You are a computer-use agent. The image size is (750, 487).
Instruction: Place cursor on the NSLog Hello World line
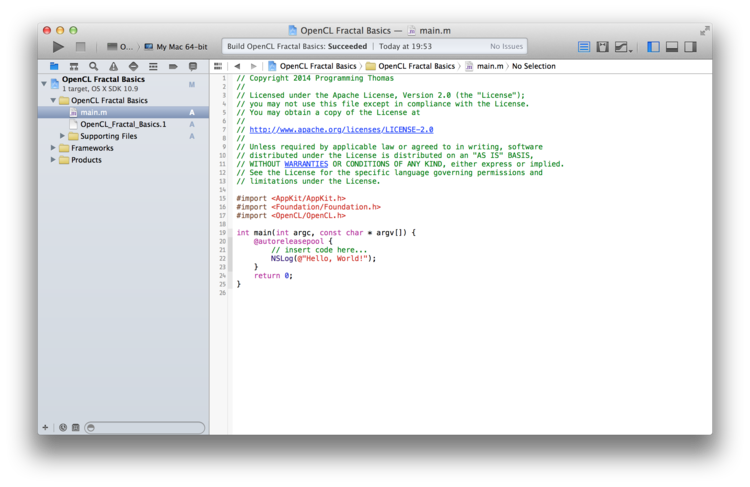tap(323, 259)
